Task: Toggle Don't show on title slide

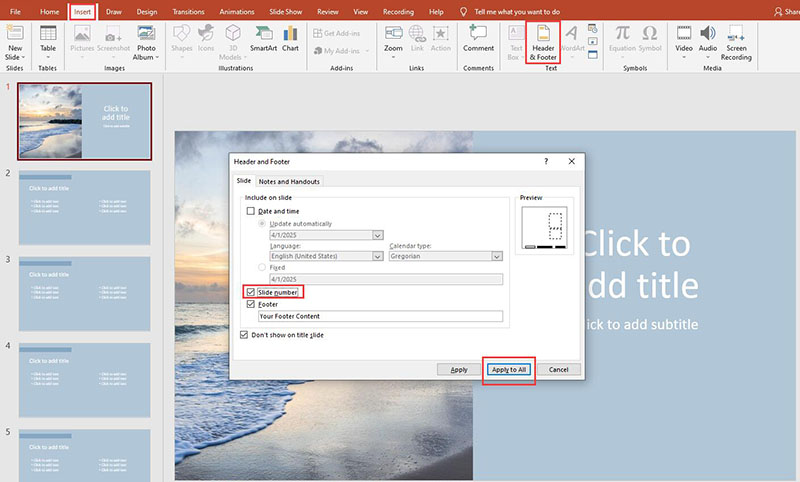Action: pyautogui.click(x=245, y=335)
